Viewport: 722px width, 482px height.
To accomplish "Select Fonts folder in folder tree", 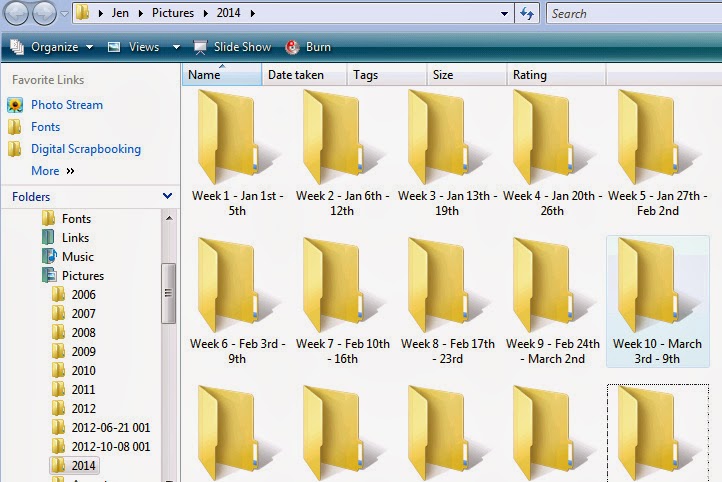I will point(67,219).
